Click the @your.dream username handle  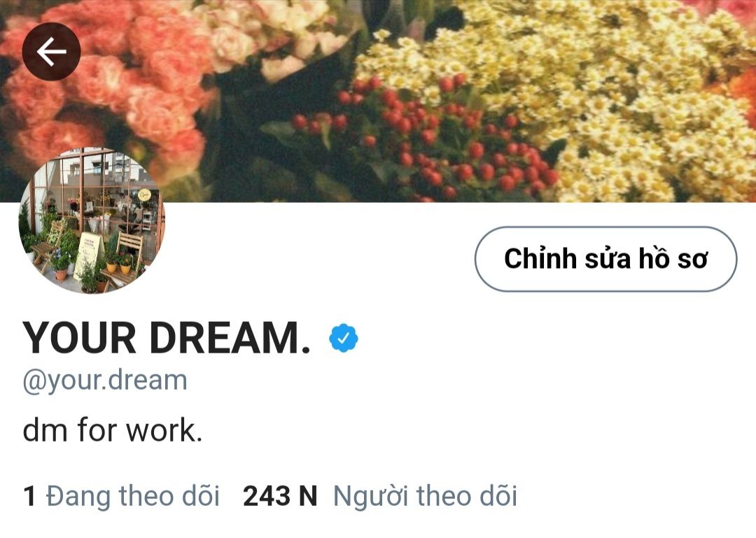pos(105,381)
